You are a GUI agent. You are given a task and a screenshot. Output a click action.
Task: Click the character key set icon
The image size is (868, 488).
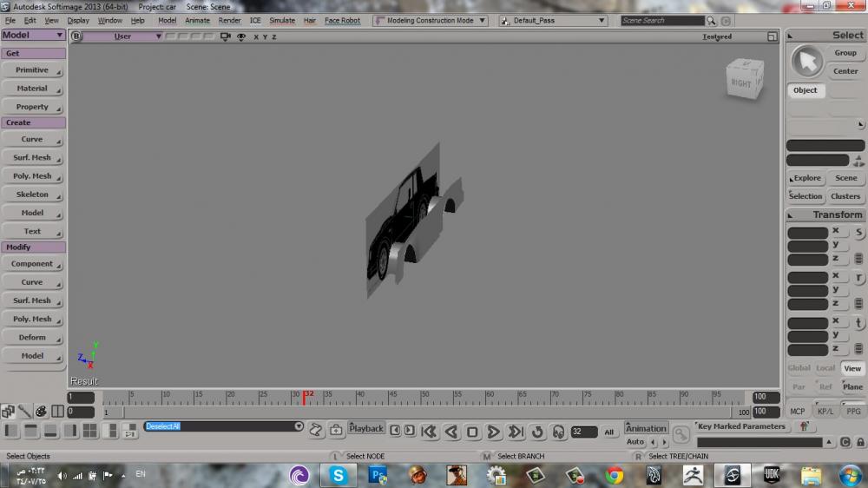(x=804, y=426)
